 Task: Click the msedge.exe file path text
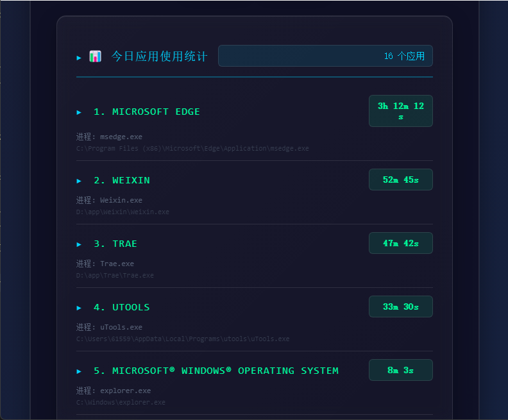pos(192,148)
